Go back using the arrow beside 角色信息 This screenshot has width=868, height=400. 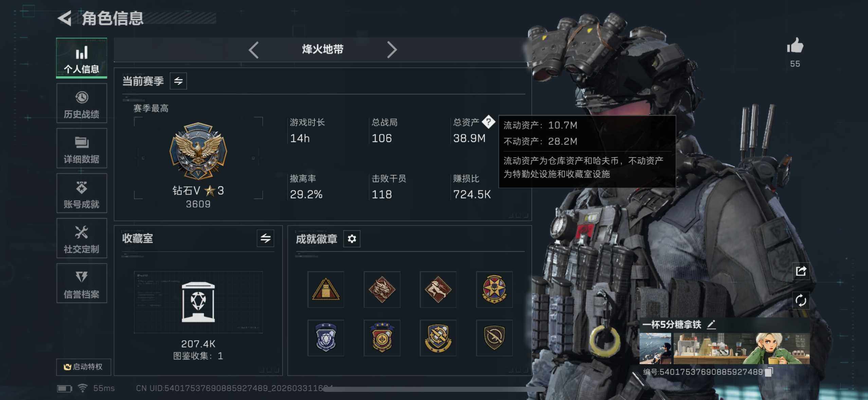65,18
